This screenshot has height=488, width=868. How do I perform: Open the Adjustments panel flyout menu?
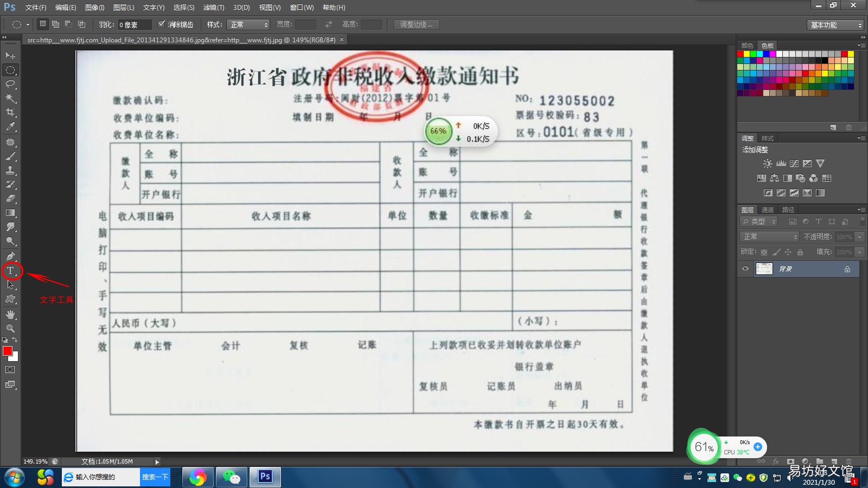point(861,138)
